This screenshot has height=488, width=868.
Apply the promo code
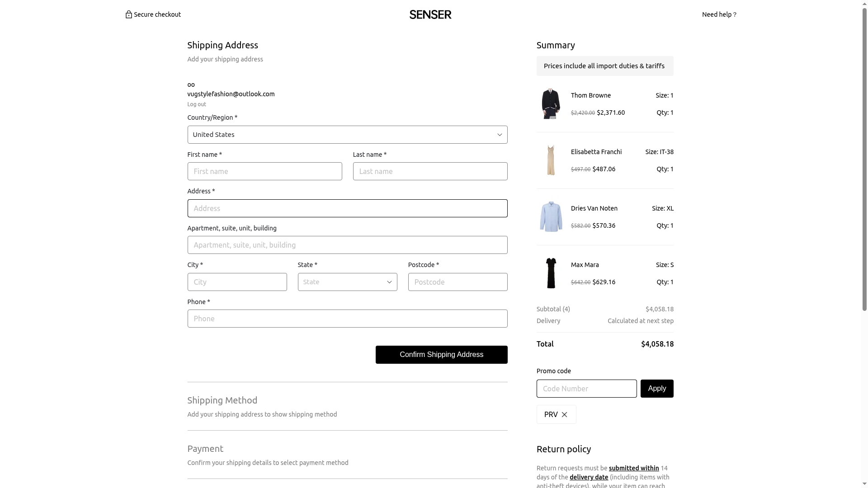tap(657, 389)
